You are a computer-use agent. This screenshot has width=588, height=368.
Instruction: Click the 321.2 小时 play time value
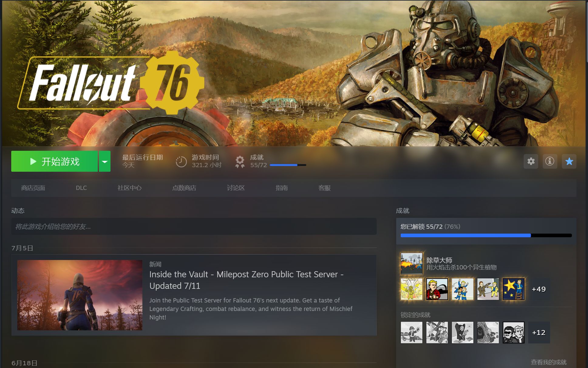pyautogui.click(x=207, y=165)
